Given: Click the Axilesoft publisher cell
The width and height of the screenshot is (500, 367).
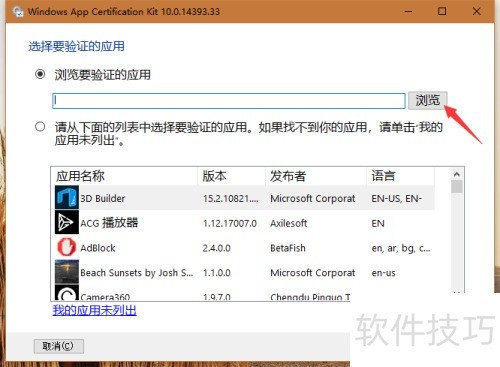Looking at the screenshot, I should click(x=289, y=223).
